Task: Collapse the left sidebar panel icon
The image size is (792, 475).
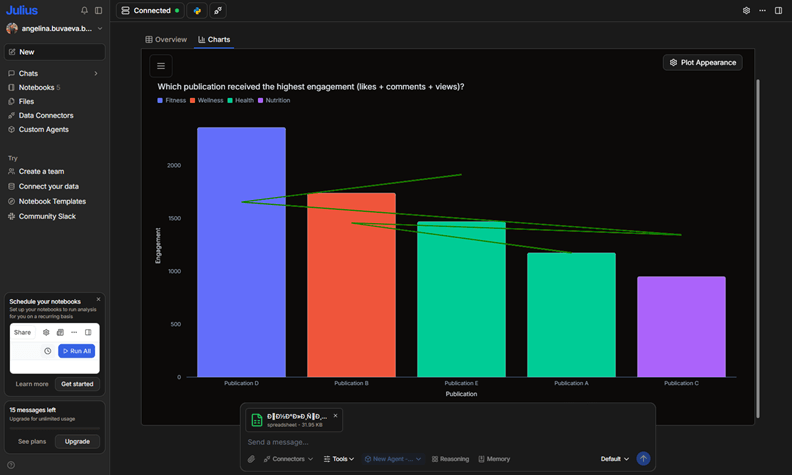Action: [x=98, y=11]
